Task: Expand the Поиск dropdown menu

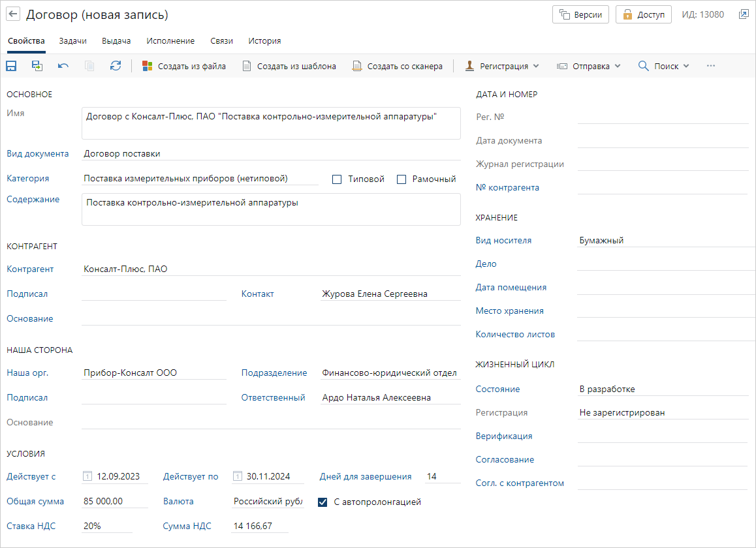Action: coord(664,66)
